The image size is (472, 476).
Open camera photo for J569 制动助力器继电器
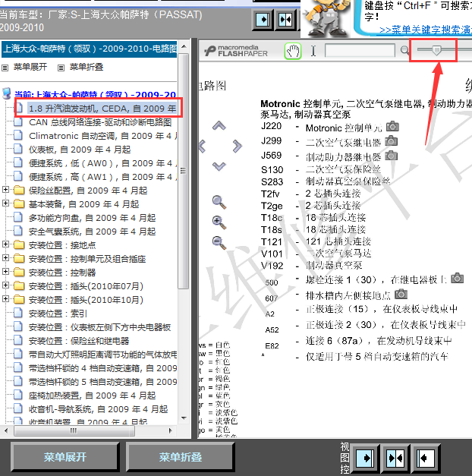click(x=392, y=156)
